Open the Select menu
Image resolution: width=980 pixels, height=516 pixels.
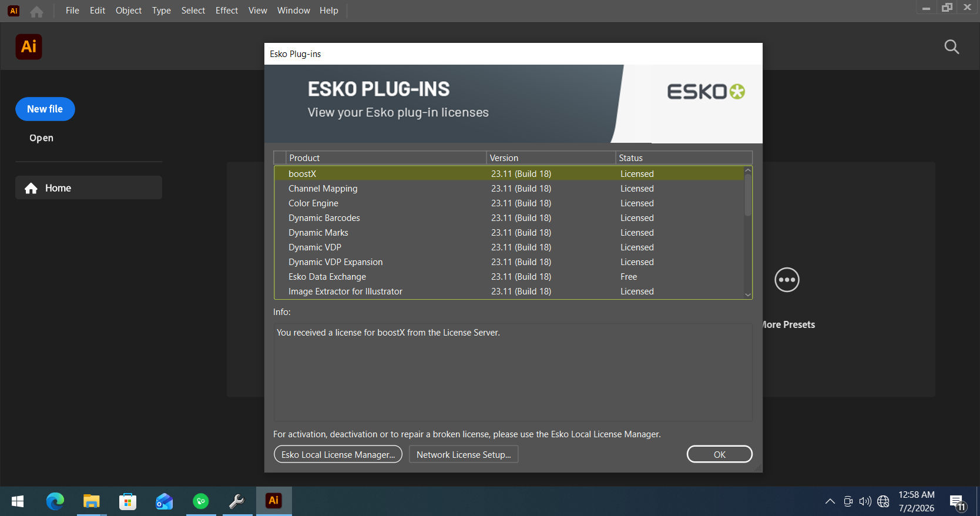193,11
